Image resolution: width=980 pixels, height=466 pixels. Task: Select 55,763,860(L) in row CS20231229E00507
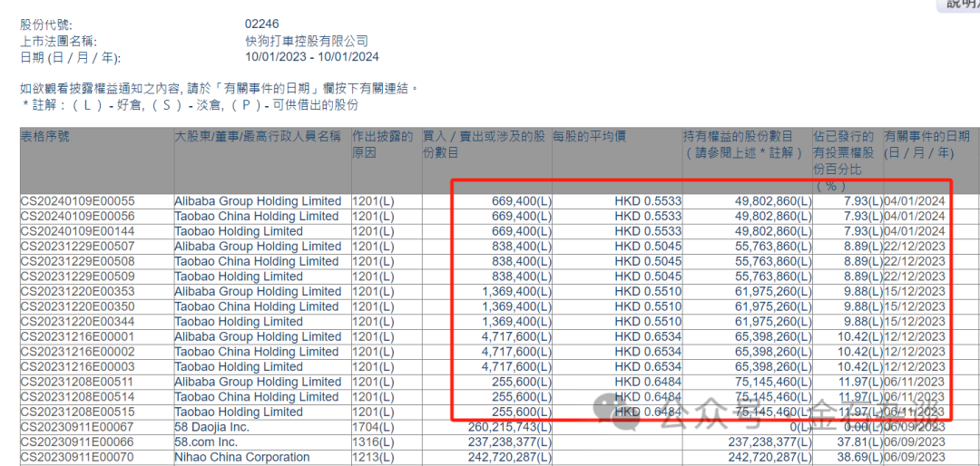pos(774,247)
